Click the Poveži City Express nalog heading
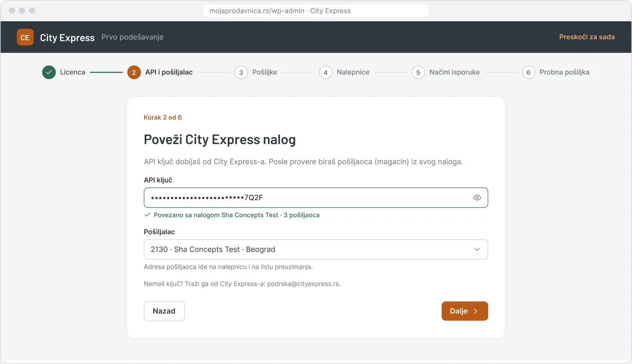The height and width of the screenshot is (364, 632). (220, 139)
